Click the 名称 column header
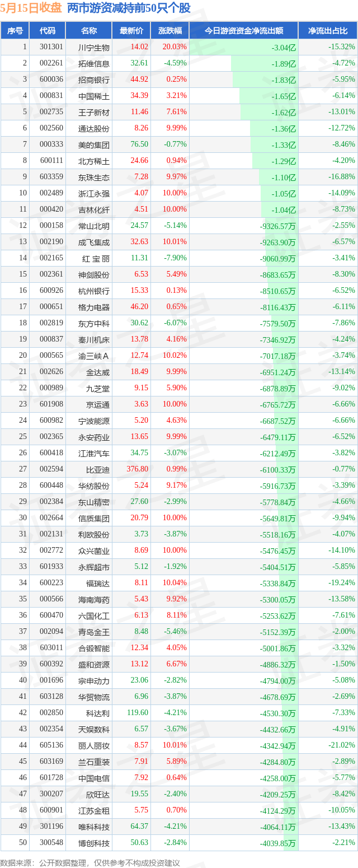Image resolution: width=358 pixels, height=868 pixels. (89, 31)
